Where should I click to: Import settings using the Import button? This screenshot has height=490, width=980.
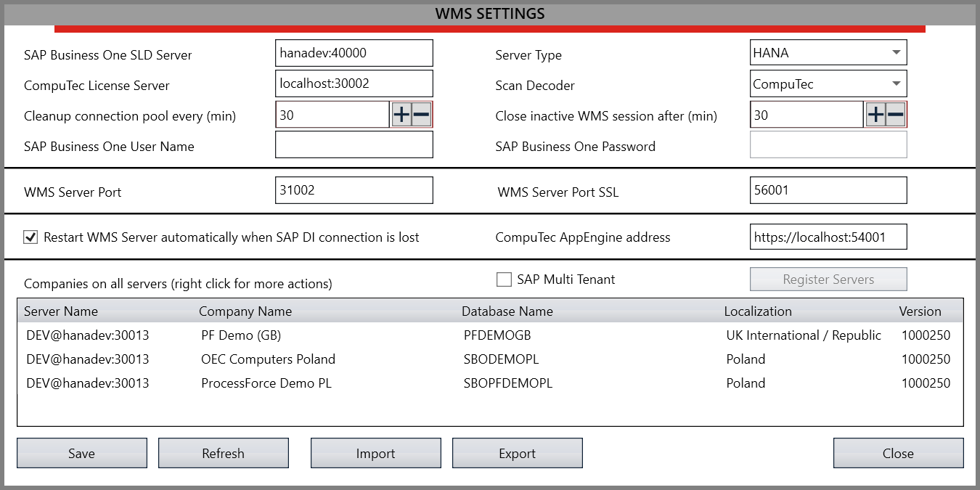[x=375, y=452]
